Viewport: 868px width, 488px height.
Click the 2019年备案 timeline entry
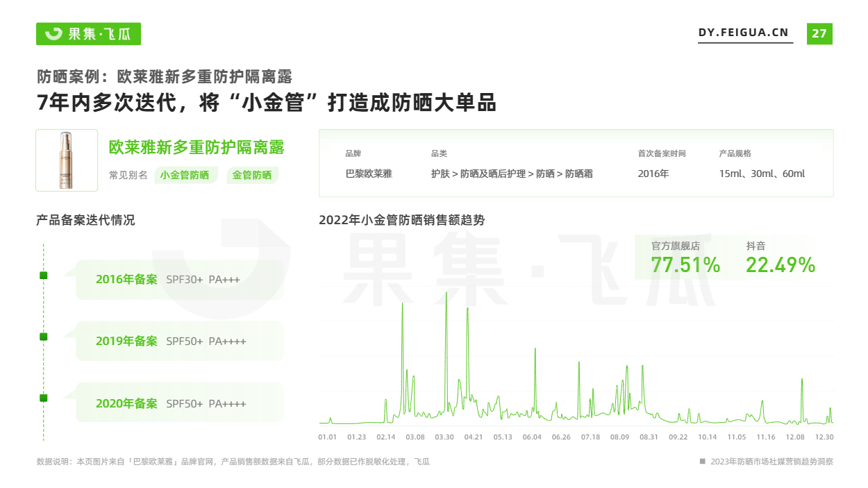(x=180, y=341)
